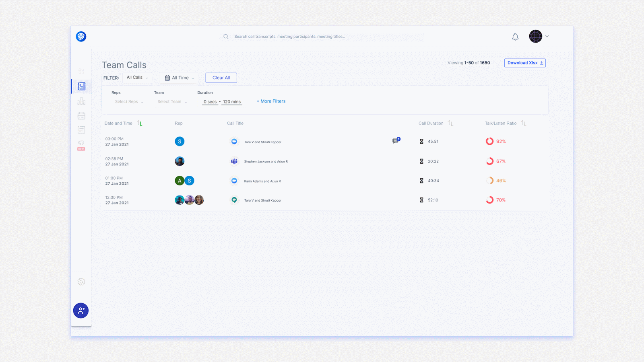Open the Select Team dropdown

click(172, 102)
